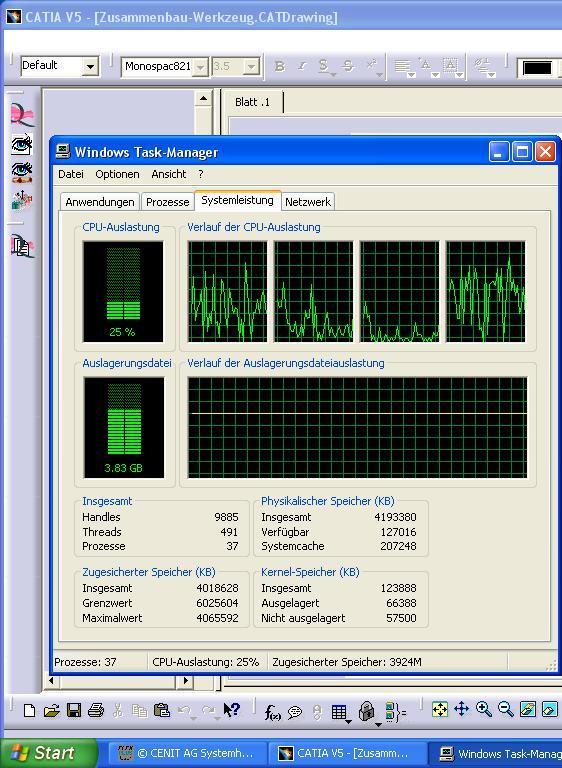Click the Auslagerungsdatei 3.83 GB gauge

(124, 427)
